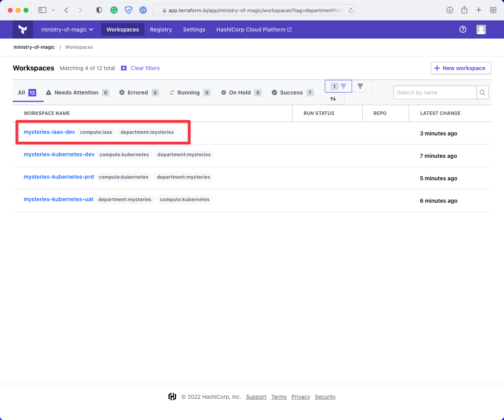Select the All 12 tab

point(27,93)
